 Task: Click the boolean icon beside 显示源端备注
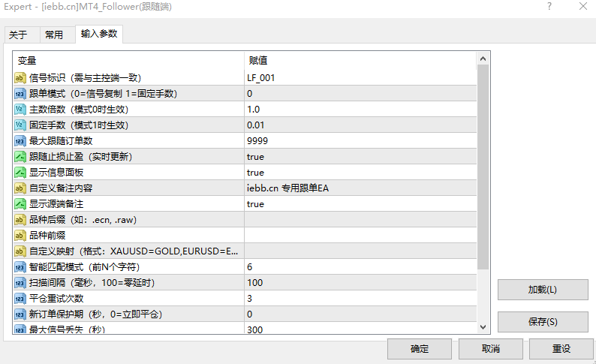(x=20, y=204)
